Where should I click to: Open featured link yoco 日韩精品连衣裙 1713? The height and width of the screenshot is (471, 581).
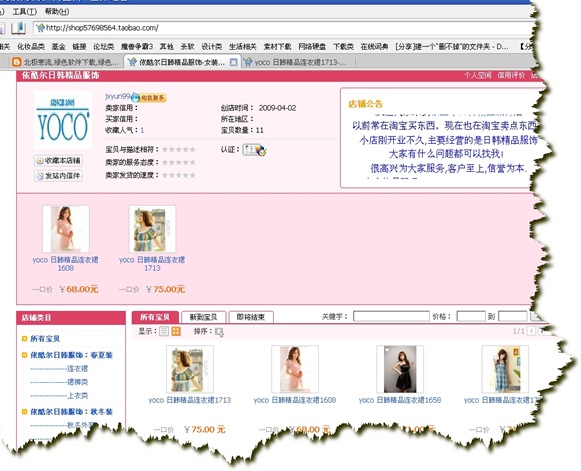coord(152,263)
